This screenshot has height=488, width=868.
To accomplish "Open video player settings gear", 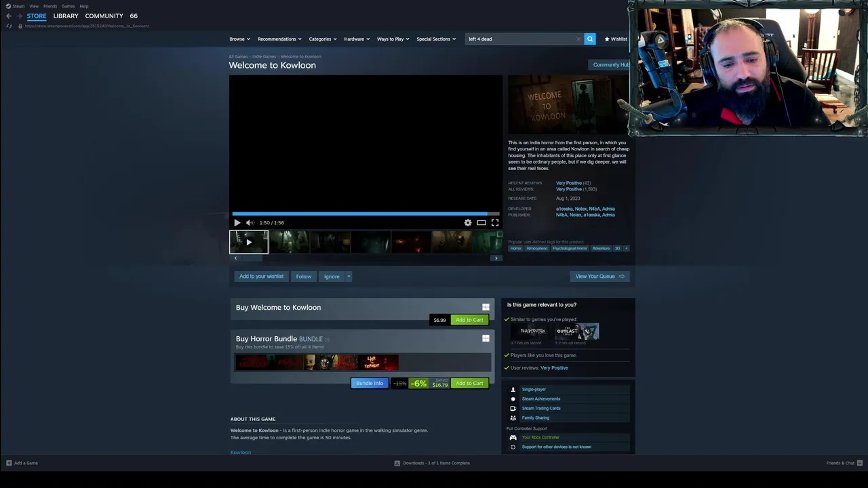I will [x=468, y=222].
